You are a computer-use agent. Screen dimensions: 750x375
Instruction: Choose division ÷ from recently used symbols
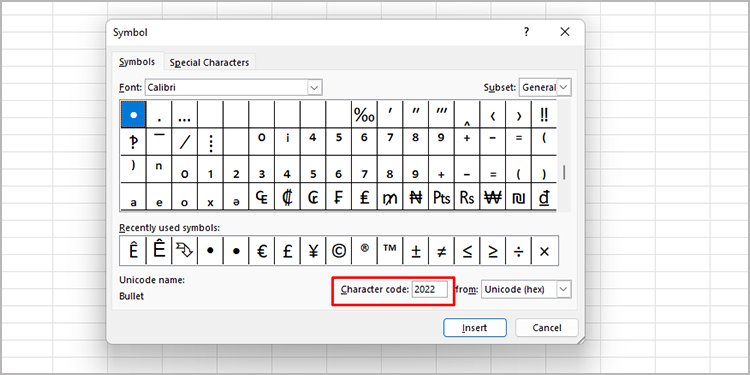518,251
